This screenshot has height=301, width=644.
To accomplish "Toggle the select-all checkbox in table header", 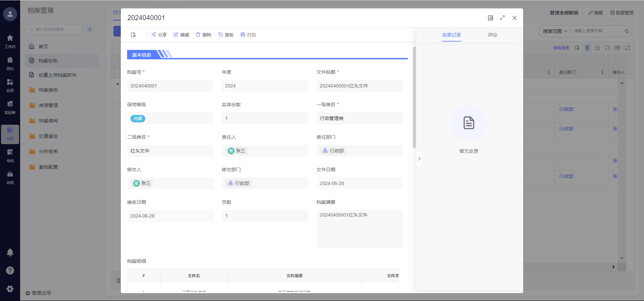I will point(117,72).
